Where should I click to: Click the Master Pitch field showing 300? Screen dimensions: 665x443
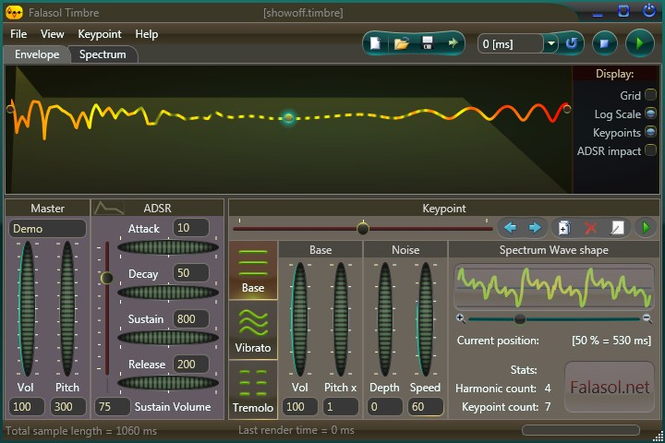[x=67, y=407]
